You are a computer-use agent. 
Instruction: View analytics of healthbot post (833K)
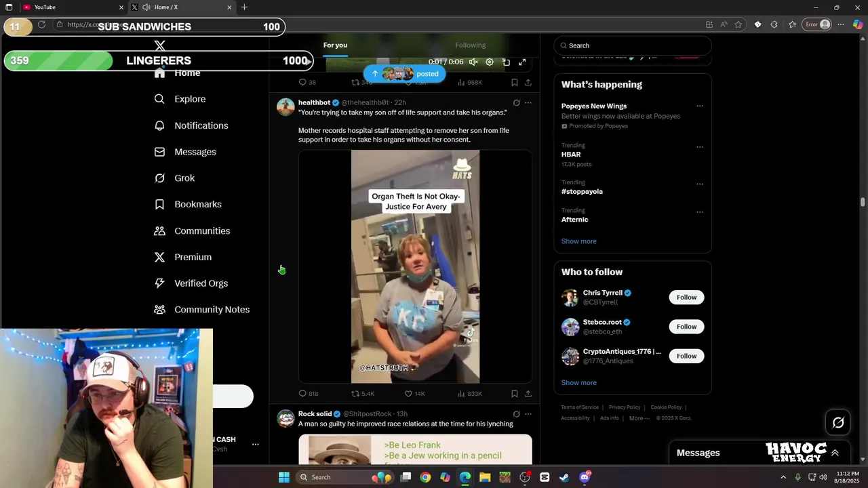[x=470, y=394]
